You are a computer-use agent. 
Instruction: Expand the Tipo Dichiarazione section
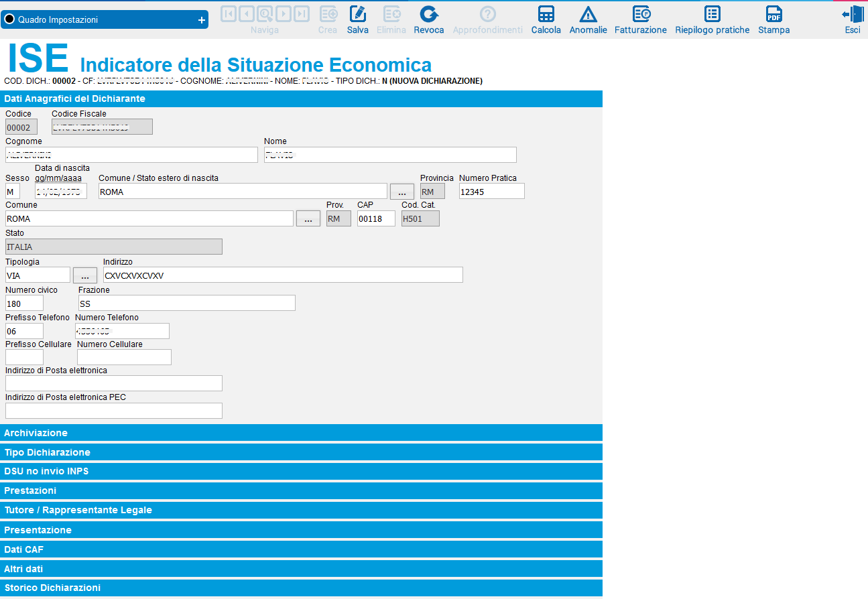pos(301,452)
